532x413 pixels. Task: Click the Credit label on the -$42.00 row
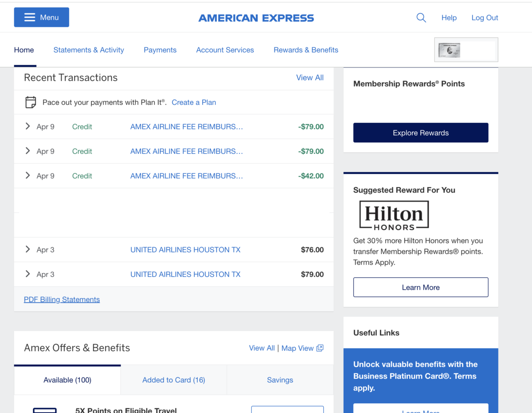click(82, 176)
